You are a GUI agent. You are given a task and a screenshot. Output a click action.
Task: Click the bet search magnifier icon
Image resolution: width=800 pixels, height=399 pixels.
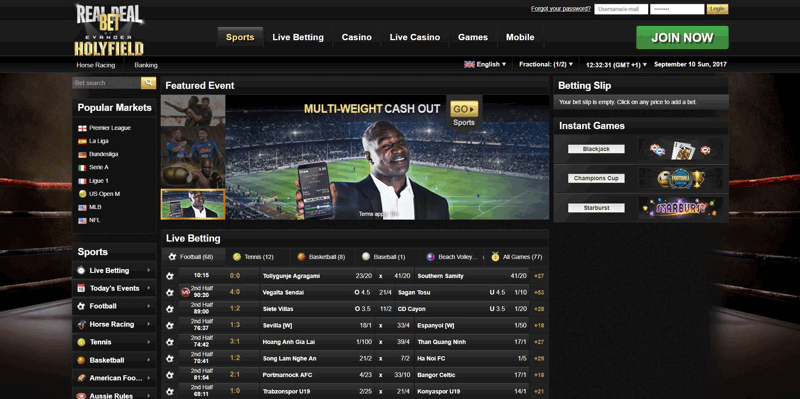[148, 83]
